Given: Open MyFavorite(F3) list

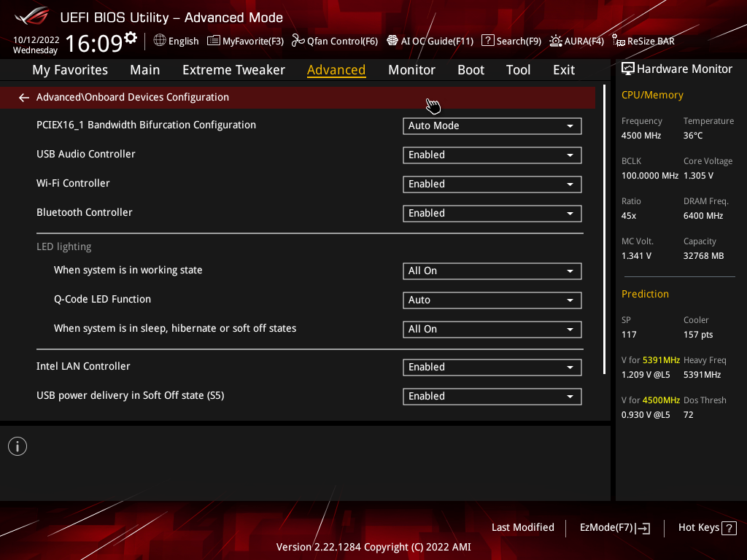Looking at the screenshot, I should point(245,41).
